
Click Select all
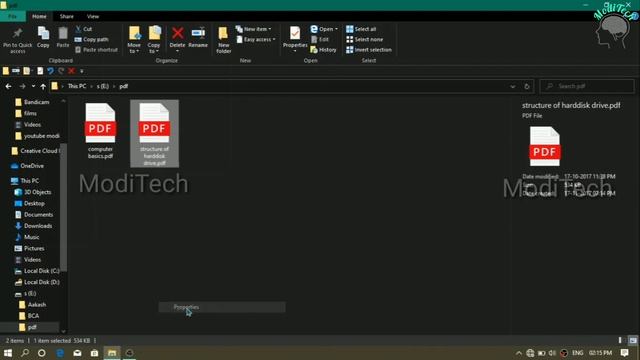361,29
